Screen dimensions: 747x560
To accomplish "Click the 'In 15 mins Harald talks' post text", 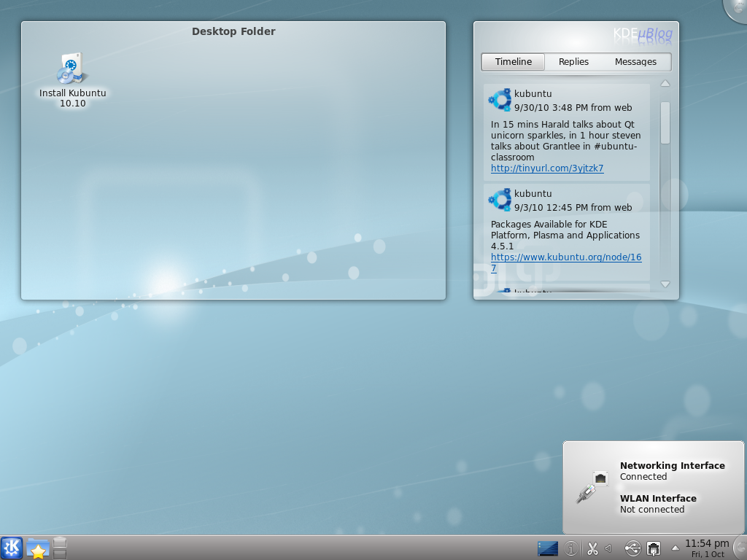I will [x=565, y=141].
